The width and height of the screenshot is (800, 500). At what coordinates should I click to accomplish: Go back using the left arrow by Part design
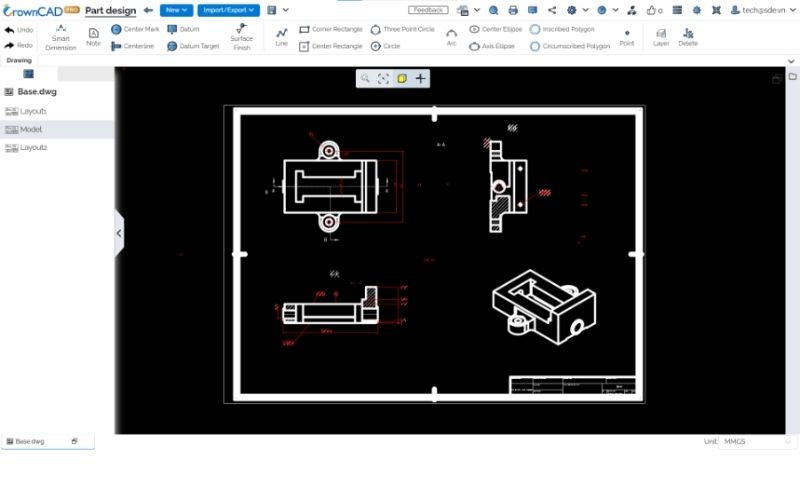[x=148, y=10]
